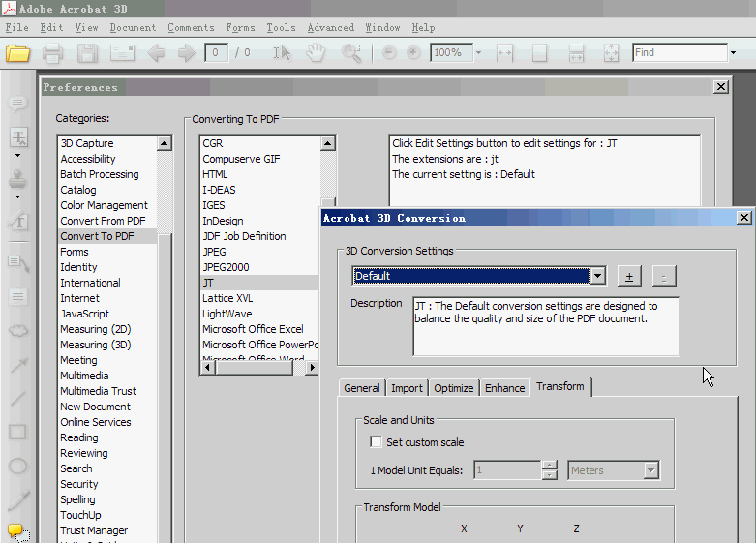Select the Pencil drawing tool
Viewport: 756px width, 543px height.
(x=18, y=500)
